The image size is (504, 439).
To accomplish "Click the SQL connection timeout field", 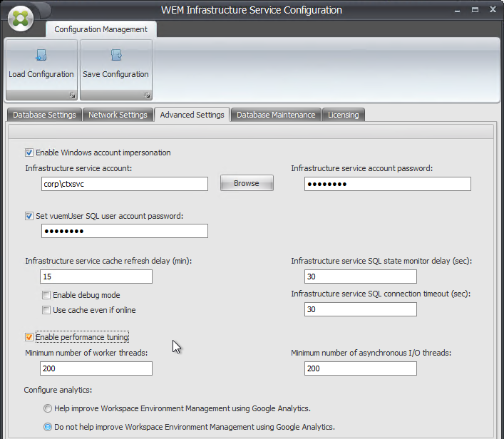I will tap(361, 309).
